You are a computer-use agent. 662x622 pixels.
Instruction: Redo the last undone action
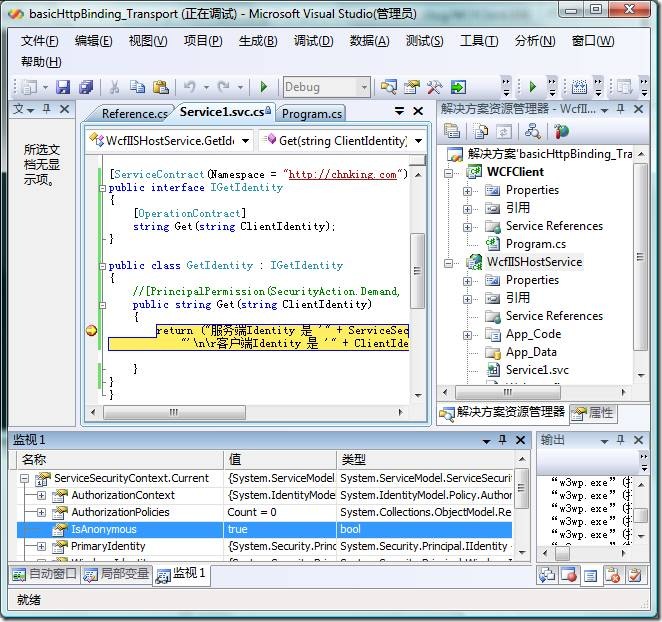(223, 87)
